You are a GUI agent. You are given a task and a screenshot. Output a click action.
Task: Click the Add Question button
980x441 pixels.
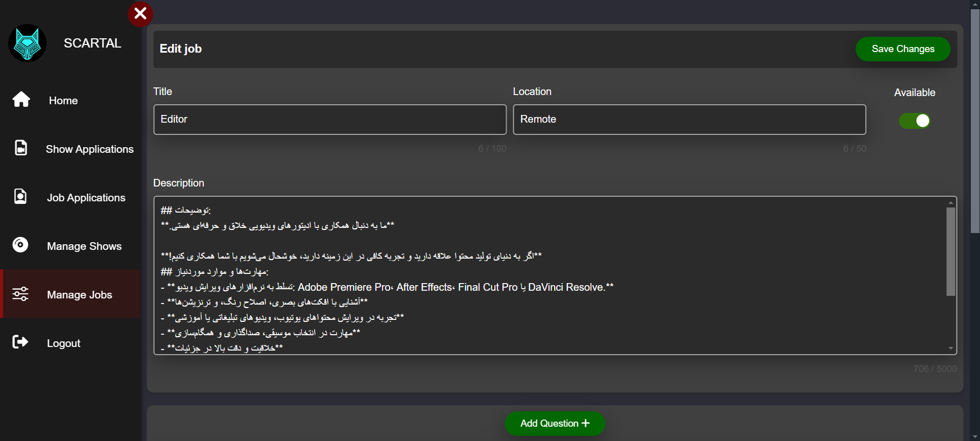(x=555, y=424)
